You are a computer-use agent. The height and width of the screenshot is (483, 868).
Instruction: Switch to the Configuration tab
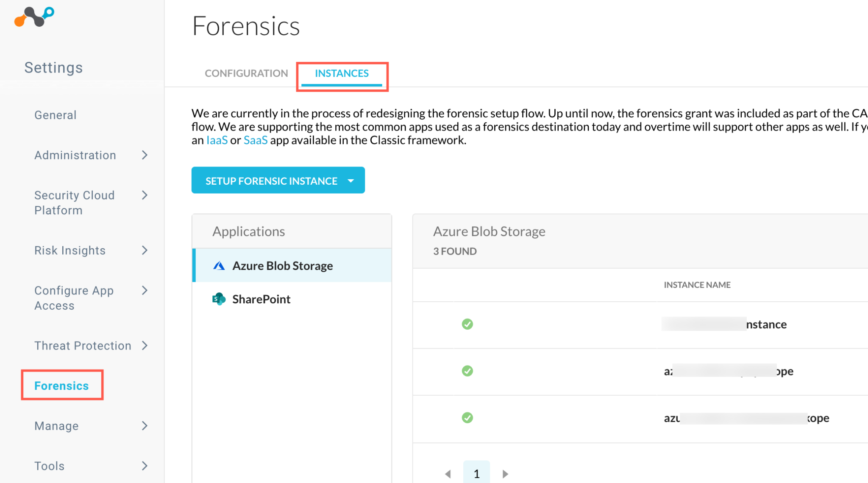(246, 73)
